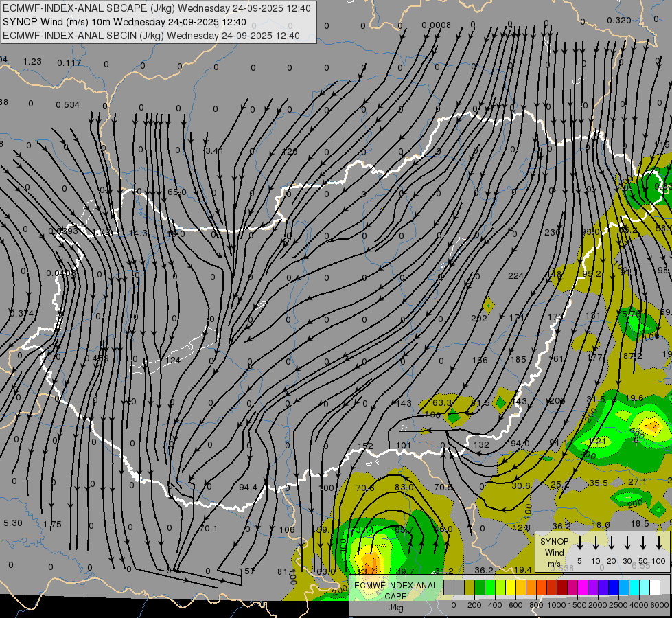This screenshot has height=618, width=672.
Task: Pick the orange swatch in the CAPE colorbar
Action: (531, 587)
